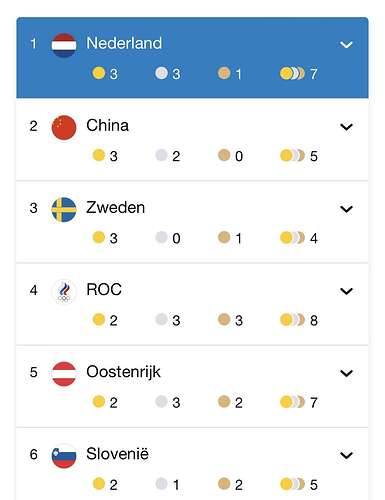
Task: Click Zweden's bronze medal icon
Action: click(224, 237)
